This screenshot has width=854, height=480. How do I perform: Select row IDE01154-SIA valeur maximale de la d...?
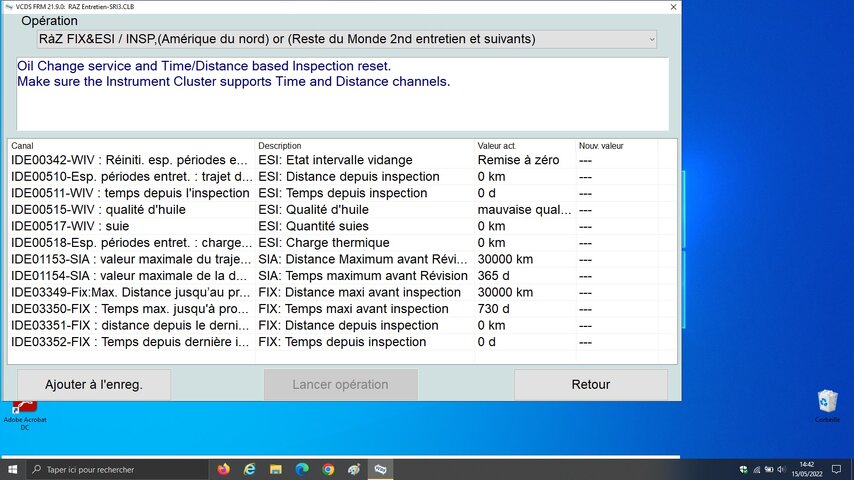click(342, 276)
